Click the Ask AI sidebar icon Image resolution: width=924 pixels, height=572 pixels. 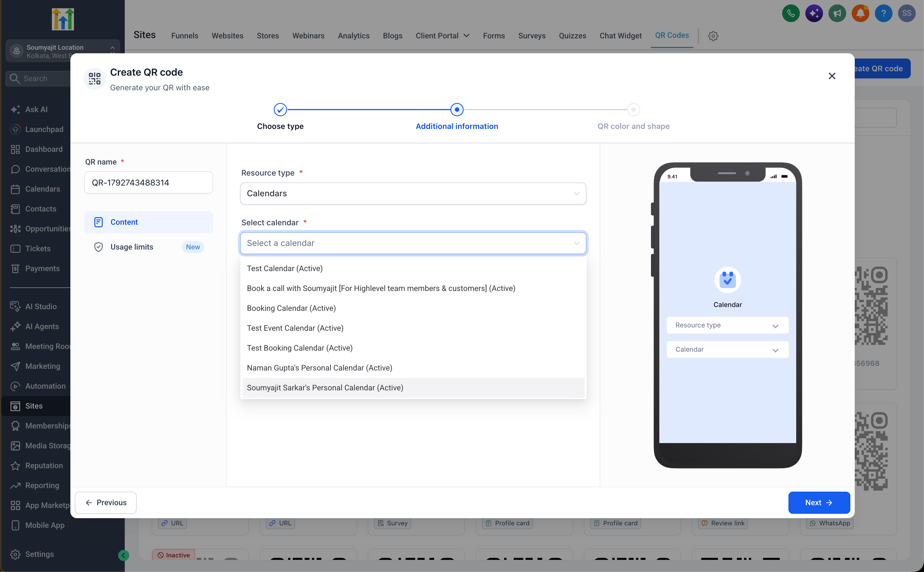15,109
